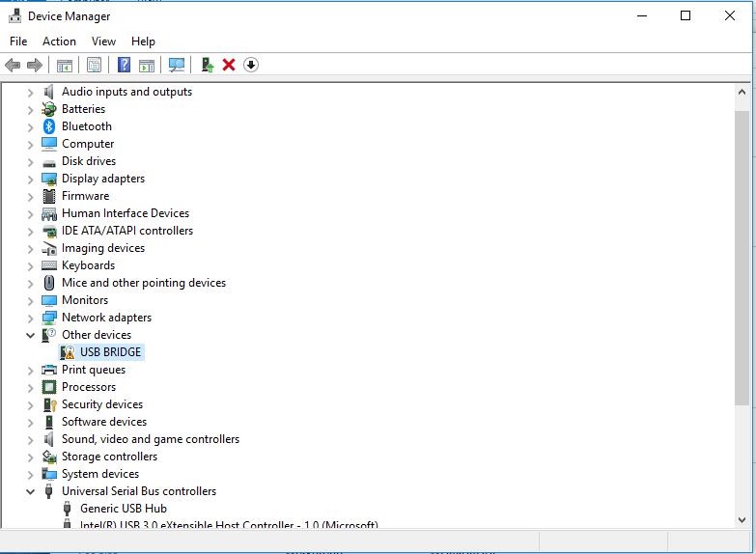Viewport: 756px width, 554px height.
Task: Select the Bluetooth category label
Action: click(x=87, y=126)
